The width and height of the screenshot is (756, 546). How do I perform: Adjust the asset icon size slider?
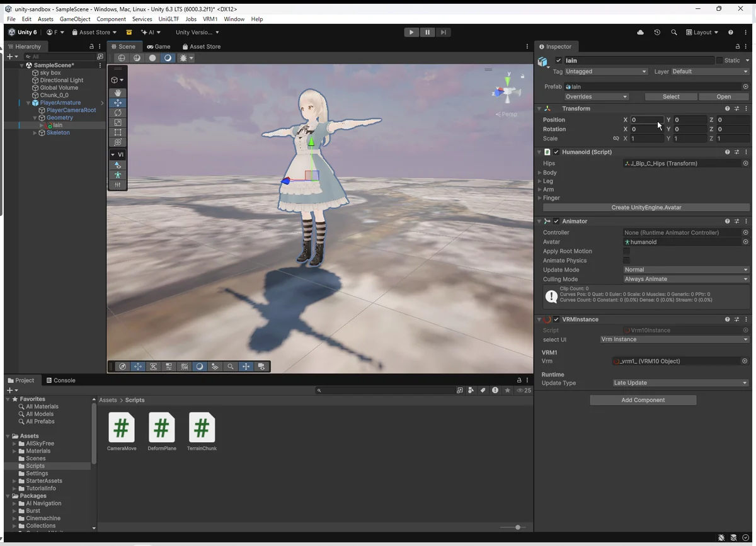517,527
